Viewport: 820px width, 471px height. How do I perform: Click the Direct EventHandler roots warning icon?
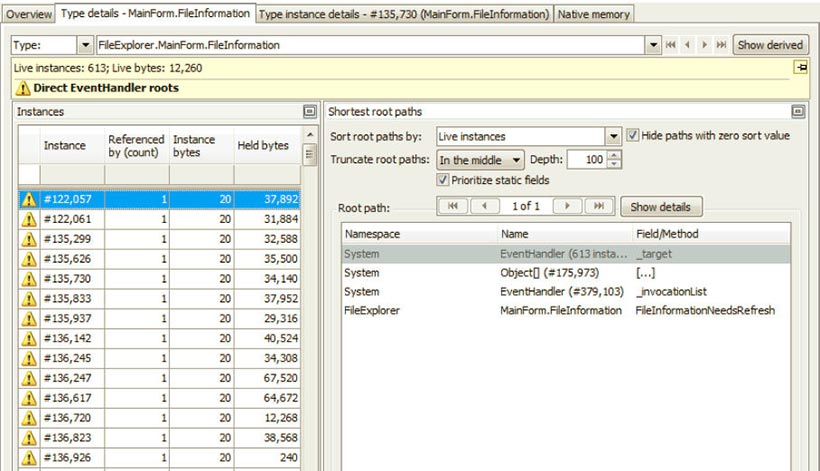[x=22, y=88]
